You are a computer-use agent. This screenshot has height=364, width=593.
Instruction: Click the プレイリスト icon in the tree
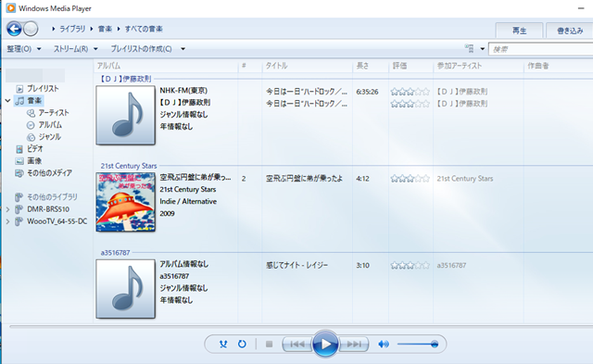(x=19, y=89)
